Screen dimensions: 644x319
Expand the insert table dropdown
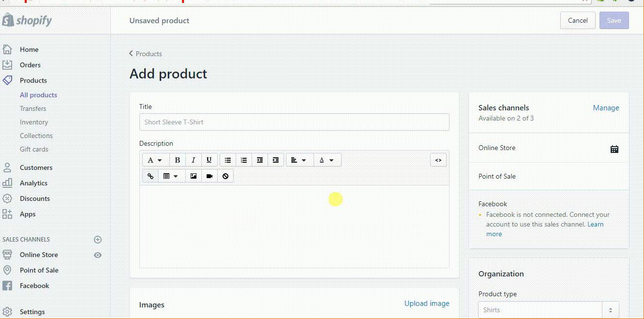[171, 176]
